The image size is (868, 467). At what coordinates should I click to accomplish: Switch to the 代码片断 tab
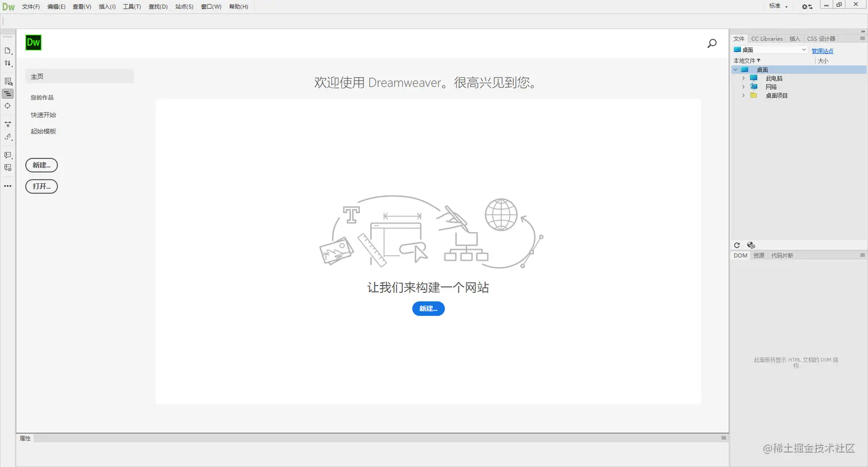(782, 255)
